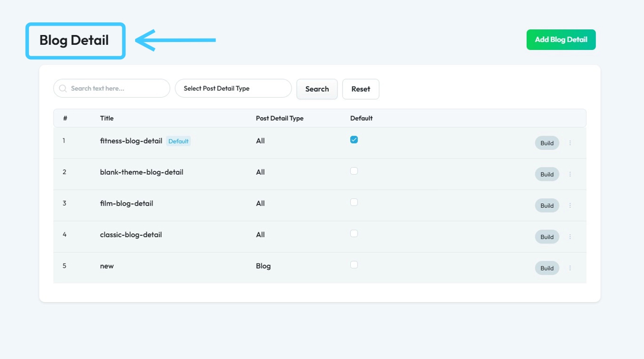The width and height of the screenshot is (644, 359).
Task: Open three-dot menu for film-blog-detail
Action: pyautogui.click(x=570, y=205)
